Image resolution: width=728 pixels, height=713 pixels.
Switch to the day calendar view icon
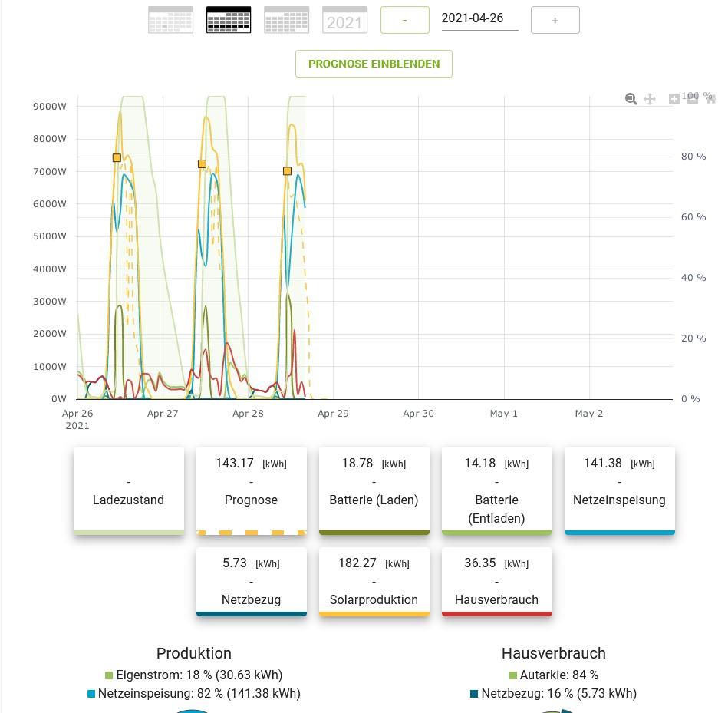170,20
